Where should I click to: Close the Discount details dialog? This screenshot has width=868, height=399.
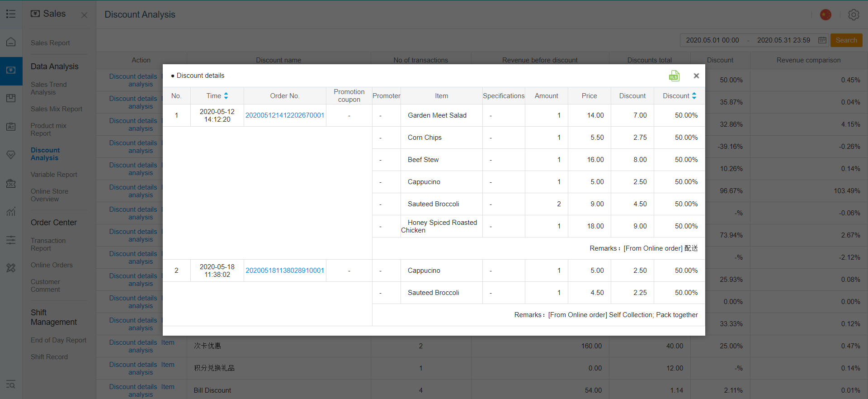[696, 76]
